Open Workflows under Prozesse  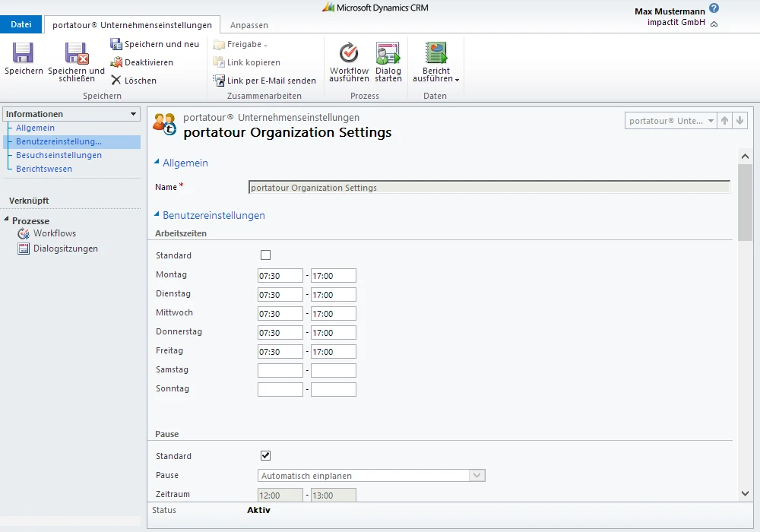[x=54, y=233]
